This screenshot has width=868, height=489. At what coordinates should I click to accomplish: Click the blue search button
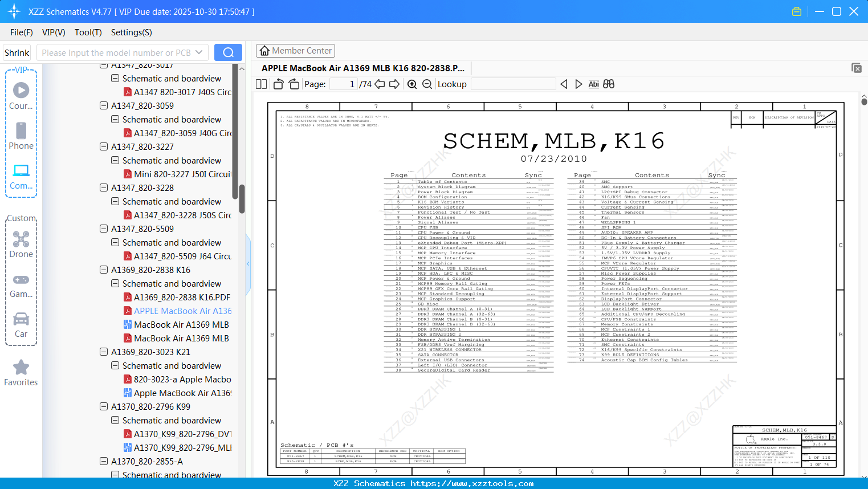[x=228, y=52]
